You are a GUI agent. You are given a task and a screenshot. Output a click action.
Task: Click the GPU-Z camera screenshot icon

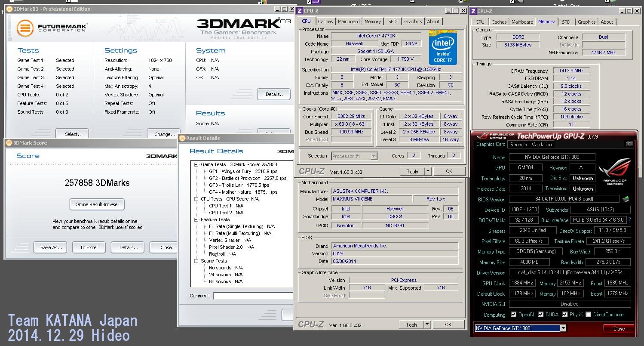(630, 144)
